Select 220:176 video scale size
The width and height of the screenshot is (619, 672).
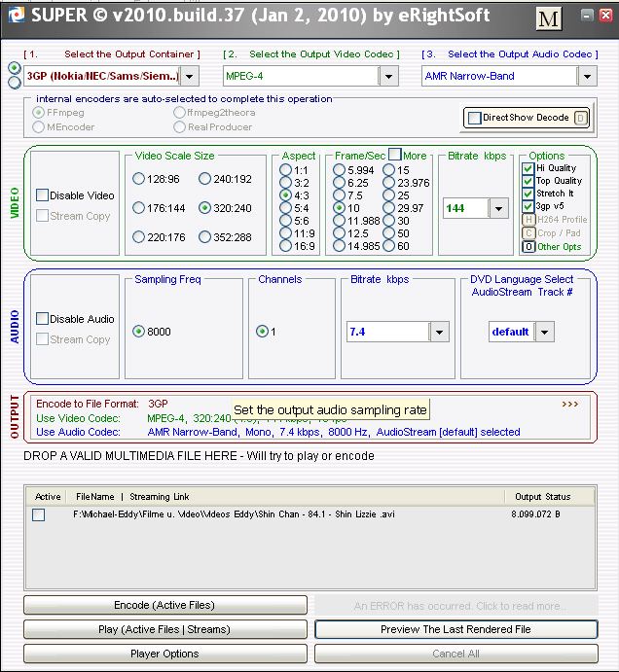(138, 237)
